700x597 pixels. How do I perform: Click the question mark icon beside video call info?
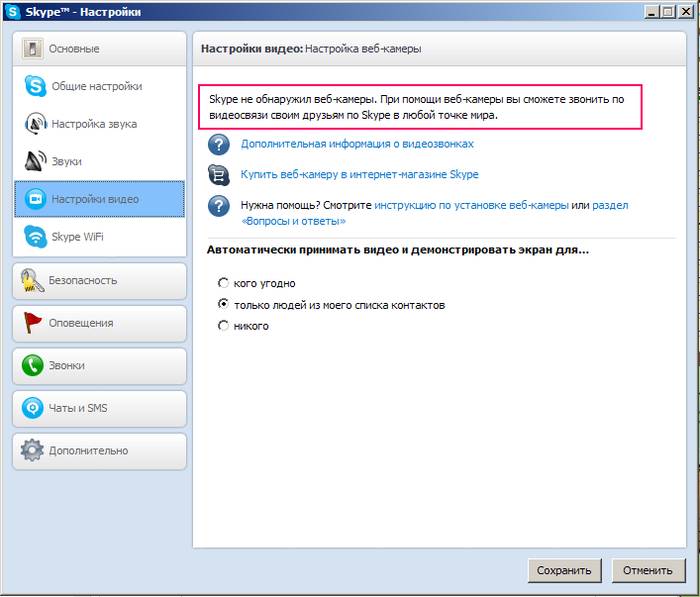[x=218, y=144]
